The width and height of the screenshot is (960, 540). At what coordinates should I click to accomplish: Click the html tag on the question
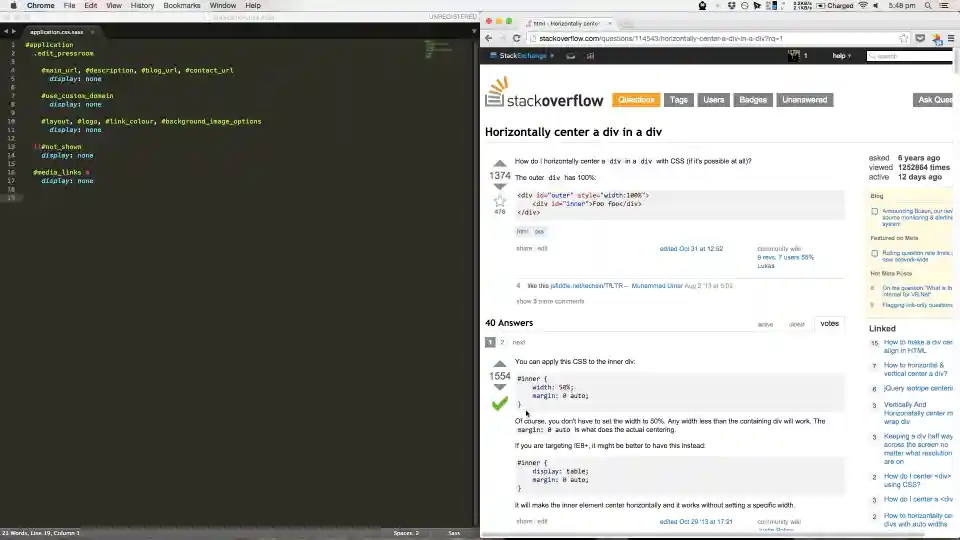(x=522, y=231)
